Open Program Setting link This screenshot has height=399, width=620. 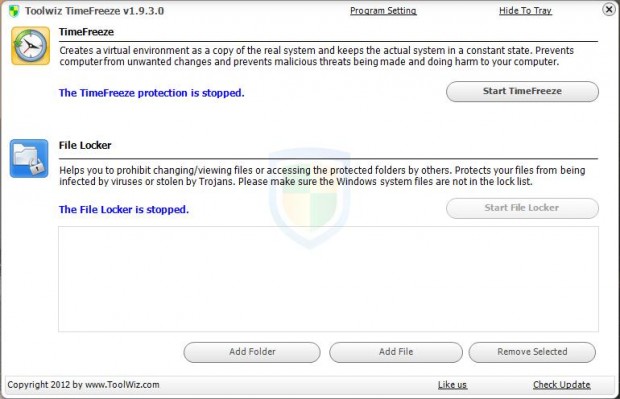[x=383, y=11]
